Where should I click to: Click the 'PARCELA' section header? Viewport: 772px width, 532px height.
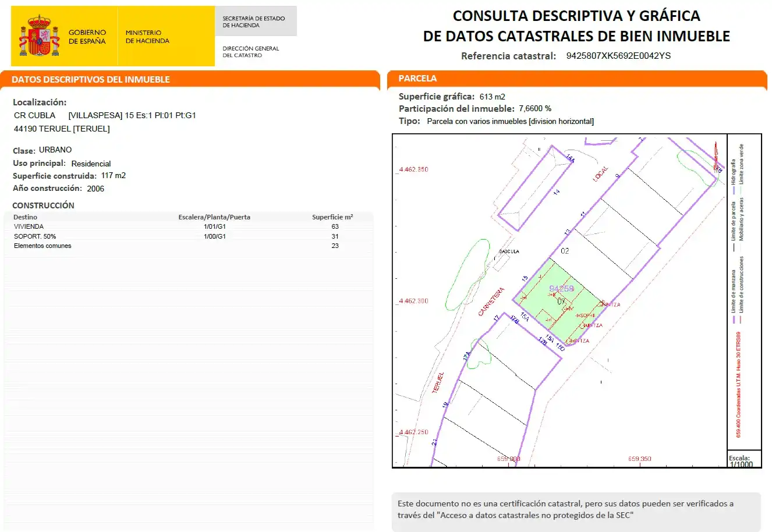tap(417, 79)
